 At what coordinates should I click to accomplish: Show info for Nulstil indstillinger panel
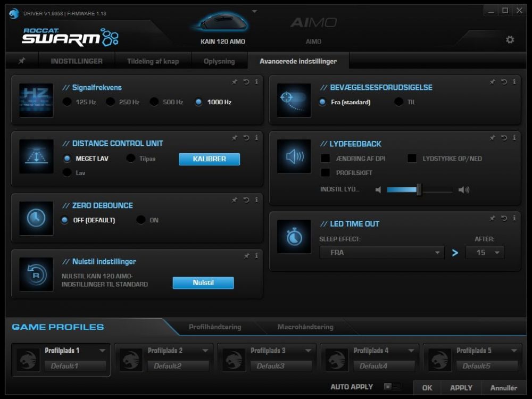coord(256,256)
